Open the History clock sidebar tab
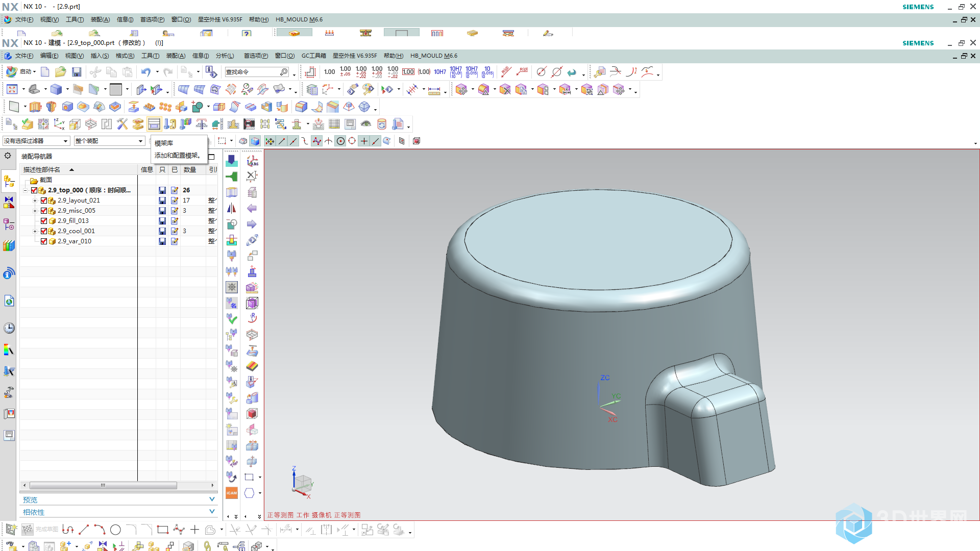The image size is (980, 551). point(9,328)
